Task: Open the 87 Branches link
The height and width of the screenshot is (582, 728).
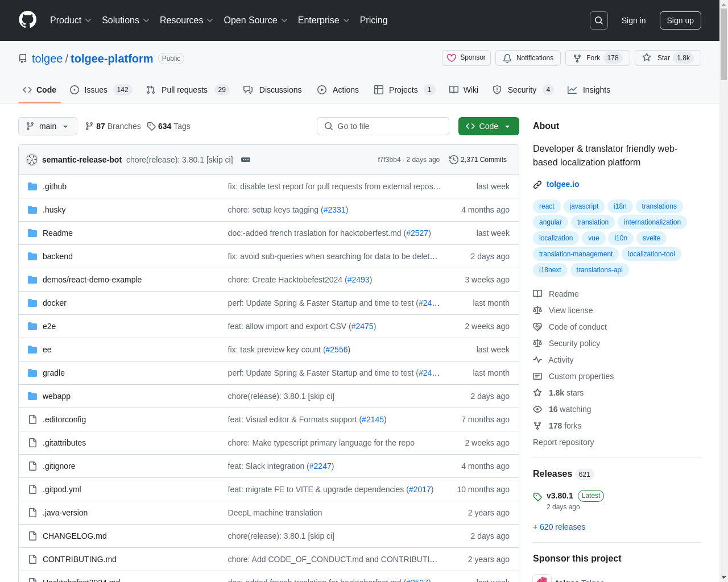Action: [x=113, y=126]
